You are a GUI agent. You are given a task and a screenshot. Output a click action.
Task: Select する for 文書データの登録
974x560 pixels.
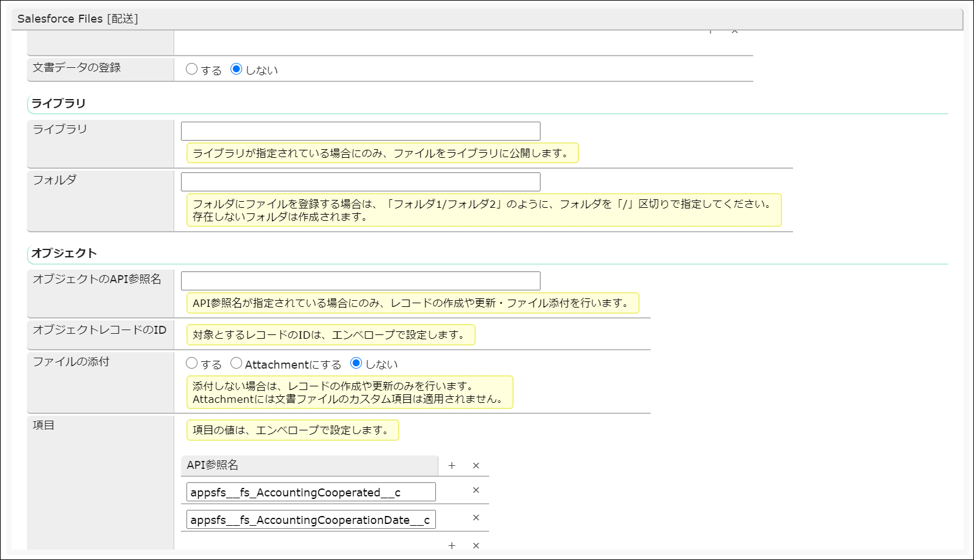tap(191, 69)
